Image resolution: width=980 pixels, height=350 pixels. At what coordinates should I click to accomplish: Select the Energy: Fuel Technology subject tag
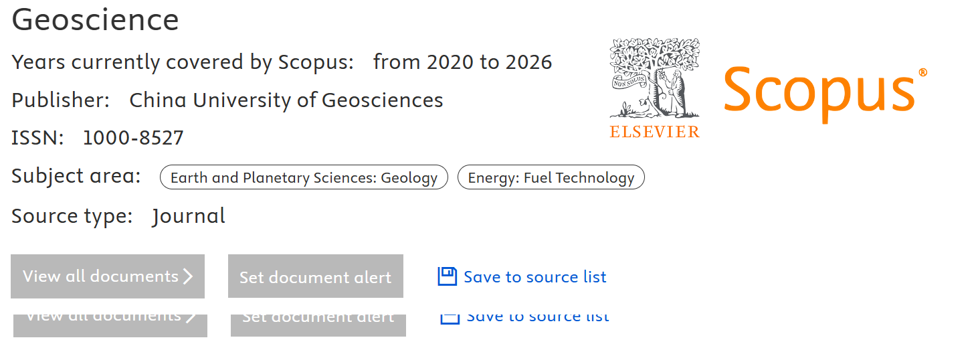click(x=551, y=177)
